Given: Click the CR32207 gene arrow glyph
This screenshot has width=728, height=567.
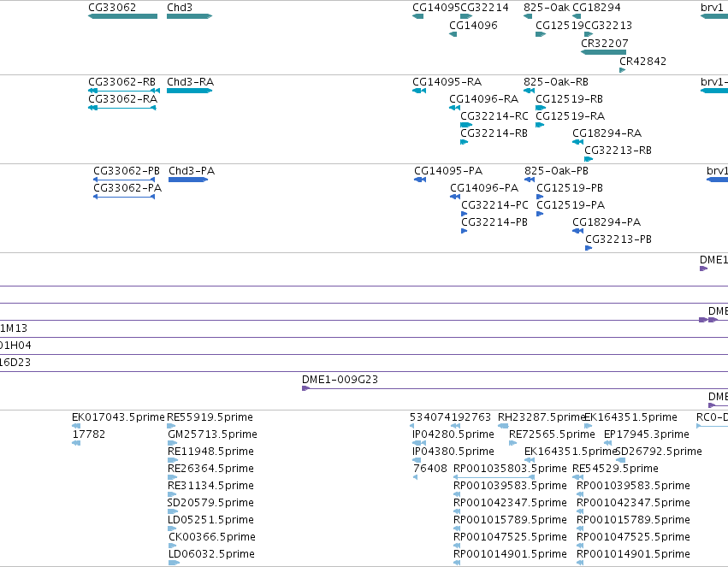Looking at the screenshot, I should tap(604, 52).
